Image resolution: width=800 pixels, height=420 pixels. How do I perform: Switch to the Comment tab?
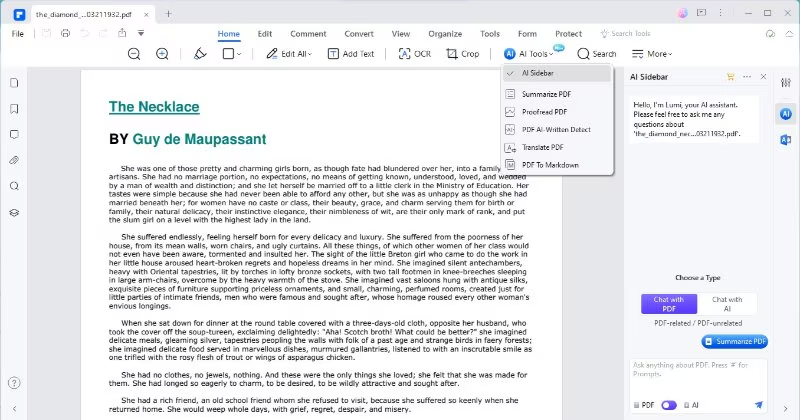[308, 34]
